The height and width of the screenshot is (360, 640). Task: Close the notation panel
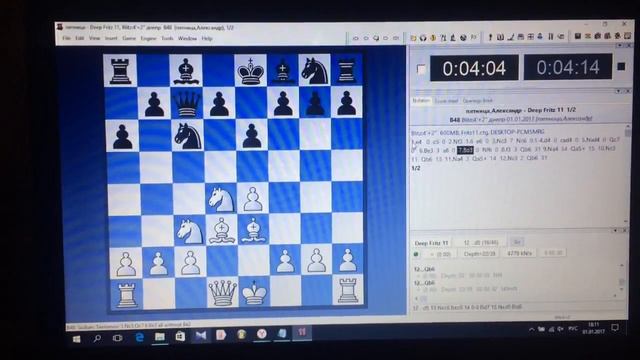tap(627, 91)
